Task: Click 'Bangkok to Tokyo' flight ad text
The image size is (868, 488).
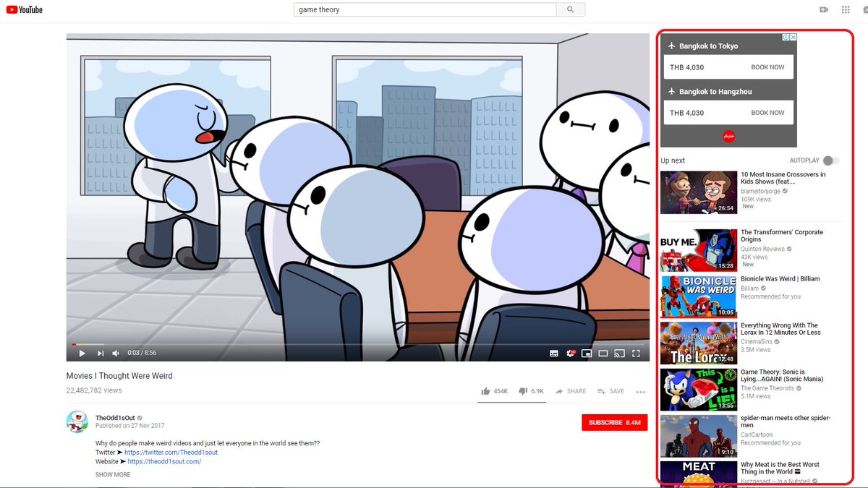Action: [x=709, y=46]
